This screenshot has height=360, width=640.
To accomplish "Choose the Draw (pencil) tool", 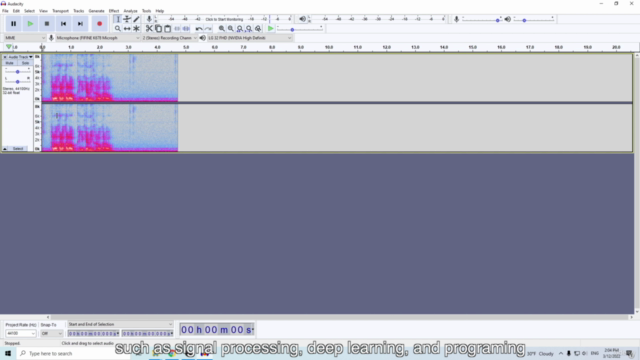I will pyautogui.click(x=136, y=19).
